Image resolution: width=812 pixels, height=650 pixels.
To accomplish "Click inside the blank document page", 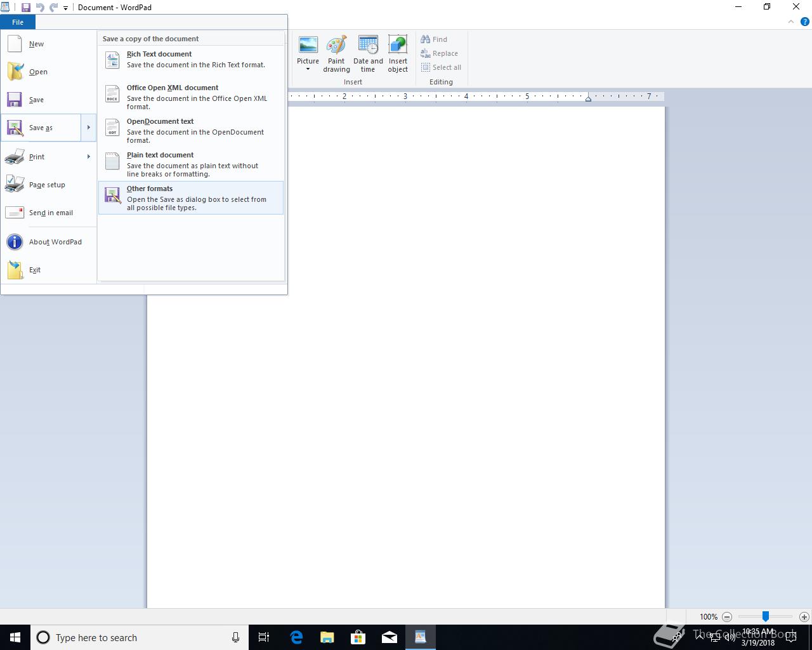I will tap(406, 357).
